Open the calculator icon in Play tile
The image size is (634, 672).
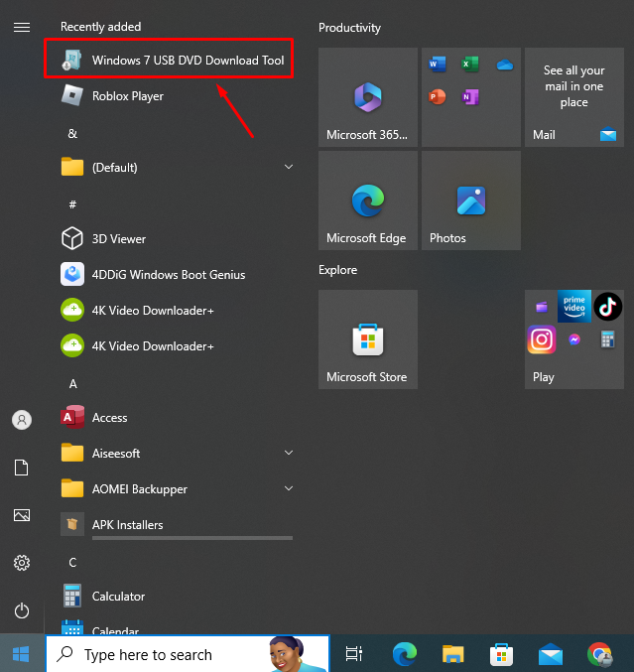click(607, 339)
